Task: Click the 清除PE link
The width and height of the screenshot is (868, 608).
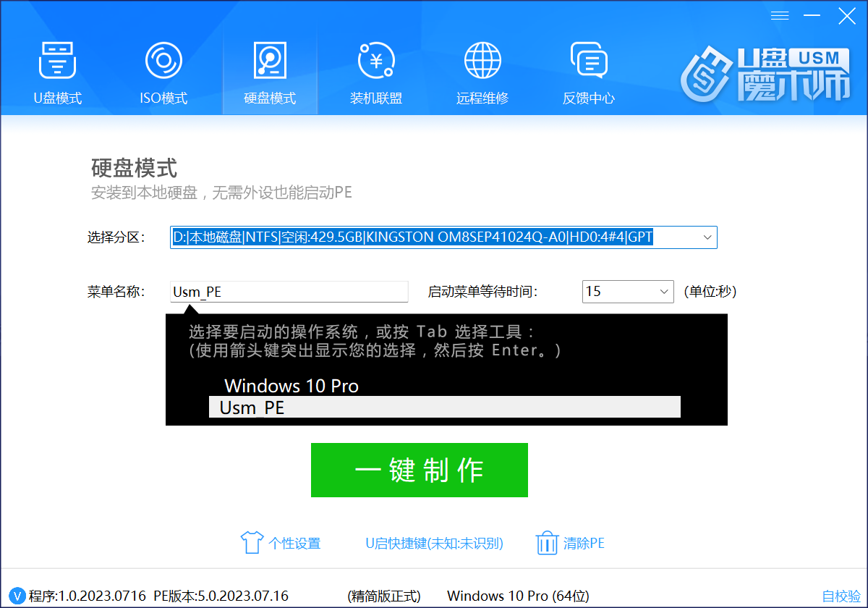Action: pyautogui.click(x=584, y=543)
